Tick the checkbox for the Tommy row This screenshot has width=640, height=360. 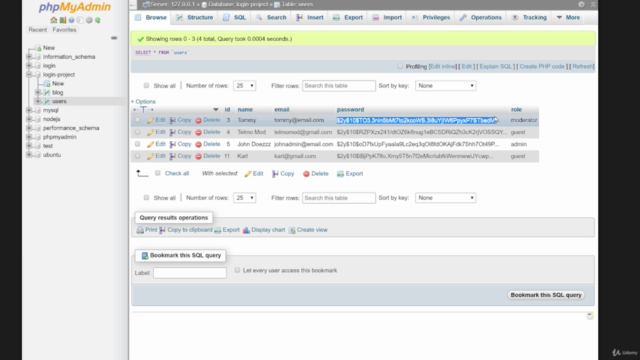coord(138,120)
